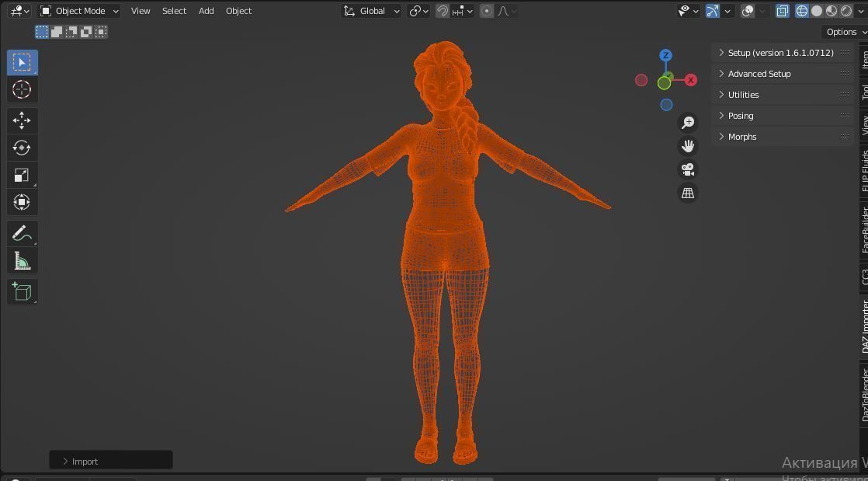Activate the Cursor tool
This screenshot has height=481, width=868.
click(23, 90)
